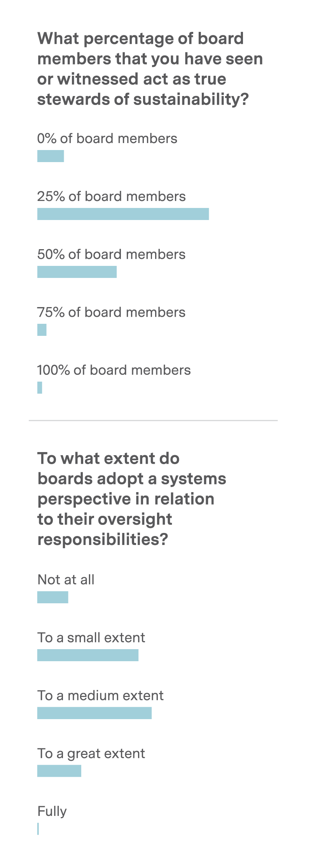This screenshot has width=311, height=868.
Task: Click the '75% of board members' bar
Action: pyautogui.click(x=42, y=330)
